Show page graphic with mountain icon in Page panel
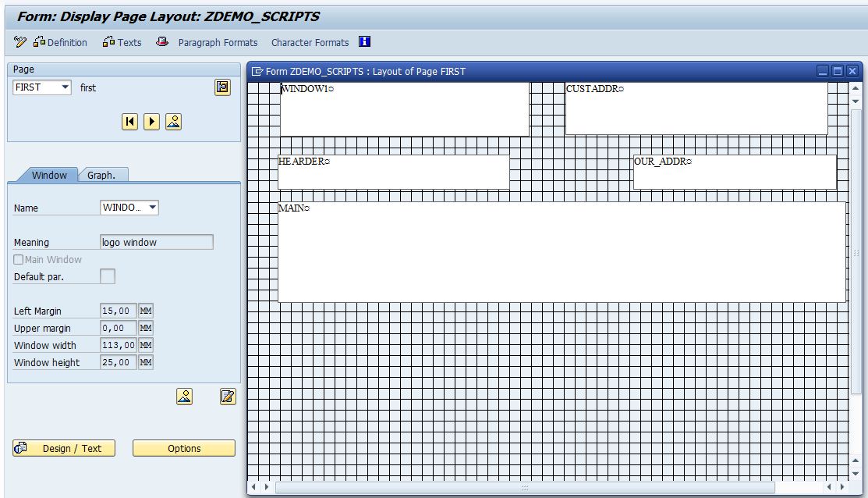This screenshot has width=868, height=498. tap(173, 122)
